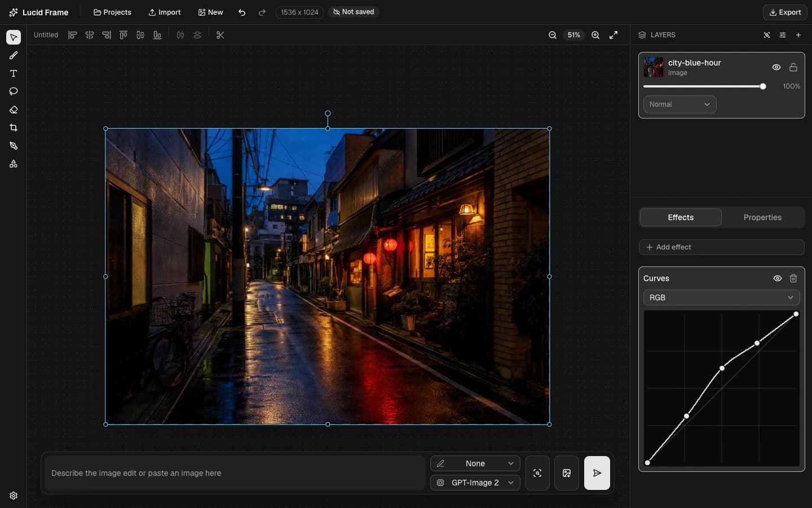The width and height of the screenshot is (812, 508).
Task: Open the GPT-Image 2 model dropdown
Action: 475,483
